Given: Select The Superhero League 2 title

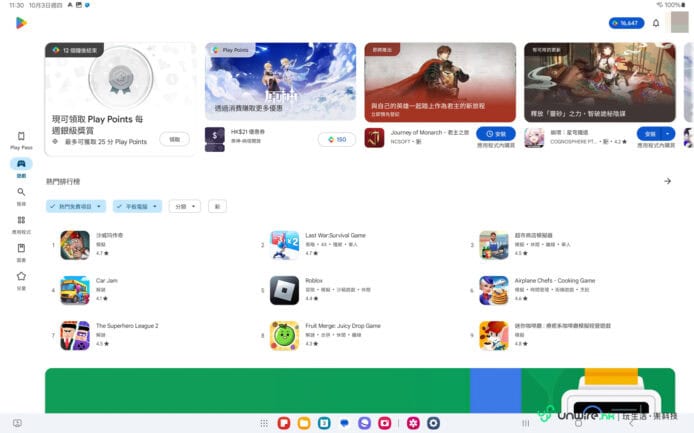Looking at the screenshot, I should tap(127, 325).
